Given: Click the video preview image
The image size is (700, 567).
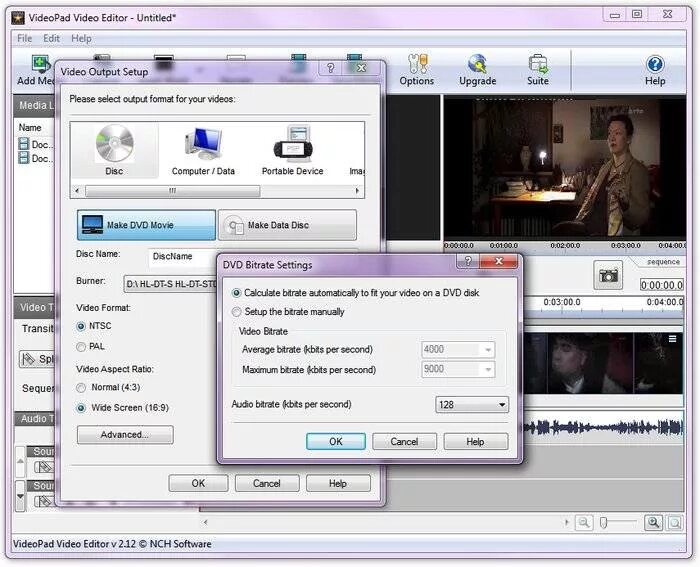Looking at the screenshot, I should tap(565, 168).
